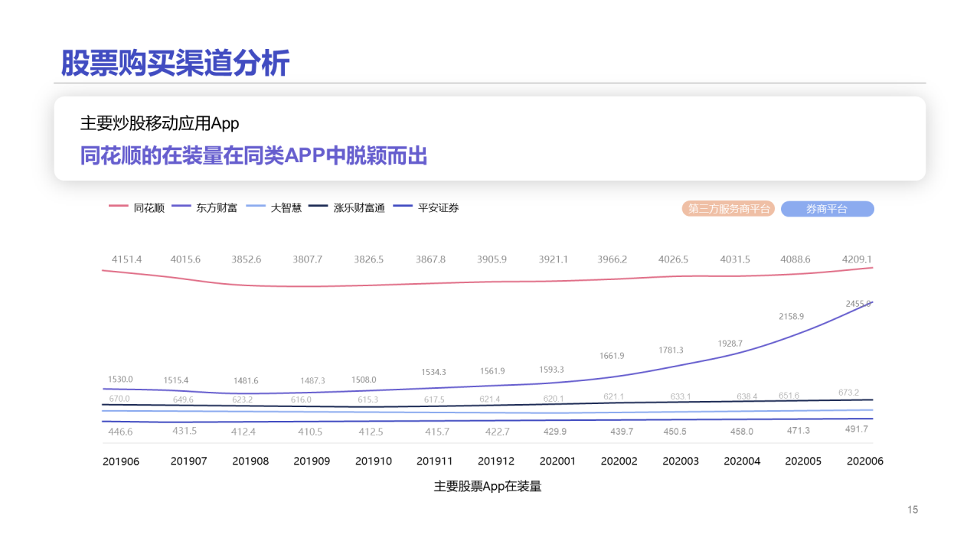Click the page number 15
The image size is (980, 551).
point(913,510)
